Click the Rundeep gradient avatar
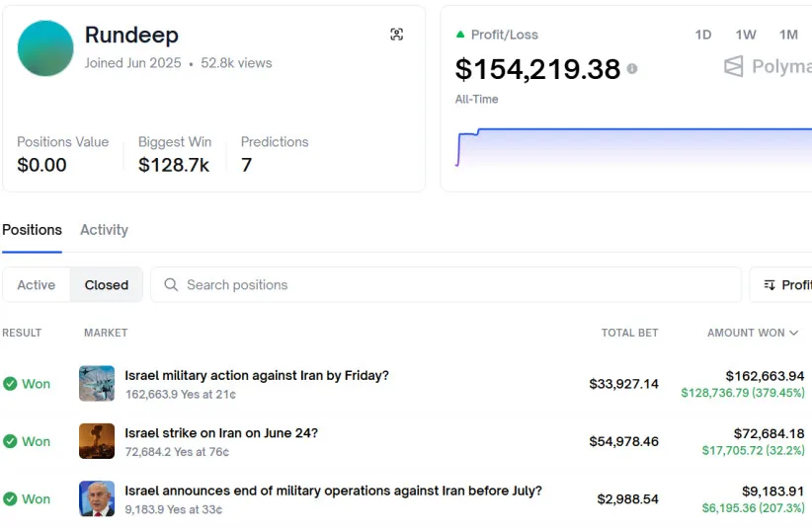Viewport: 812px width, 530px height. click(45, 48)
